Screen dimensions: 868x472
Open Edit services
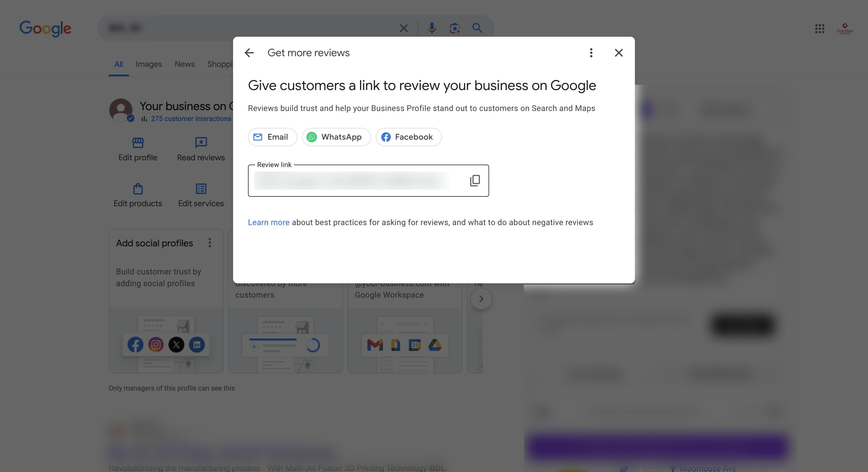[200, 189]
